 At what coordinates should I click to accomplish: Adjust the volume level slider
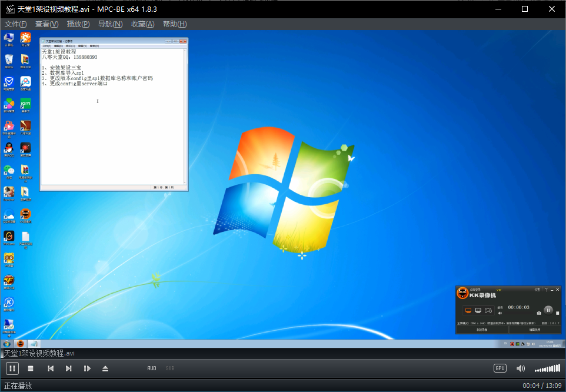coord(548,368)
